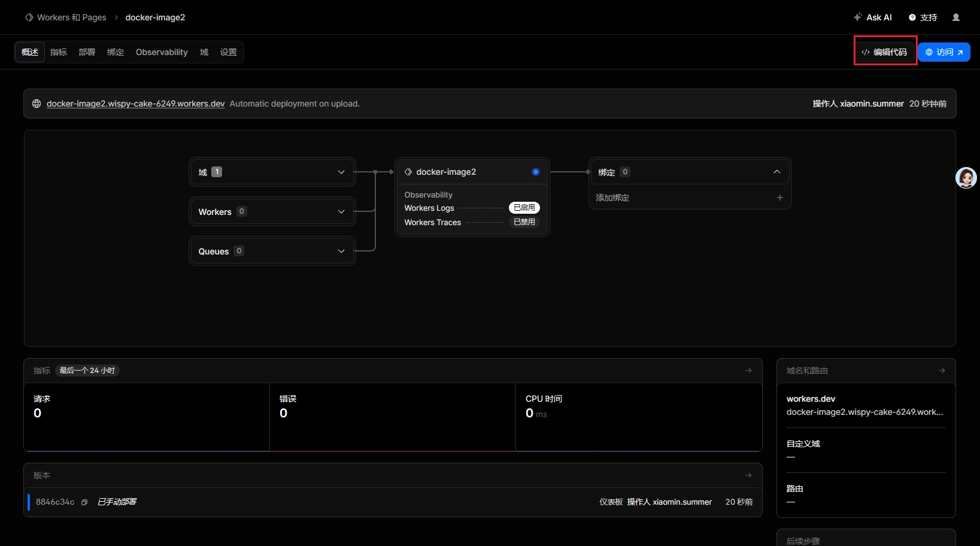Click the docker-image2 worker node icon
The image size is (980, 546).
(408, 172)
